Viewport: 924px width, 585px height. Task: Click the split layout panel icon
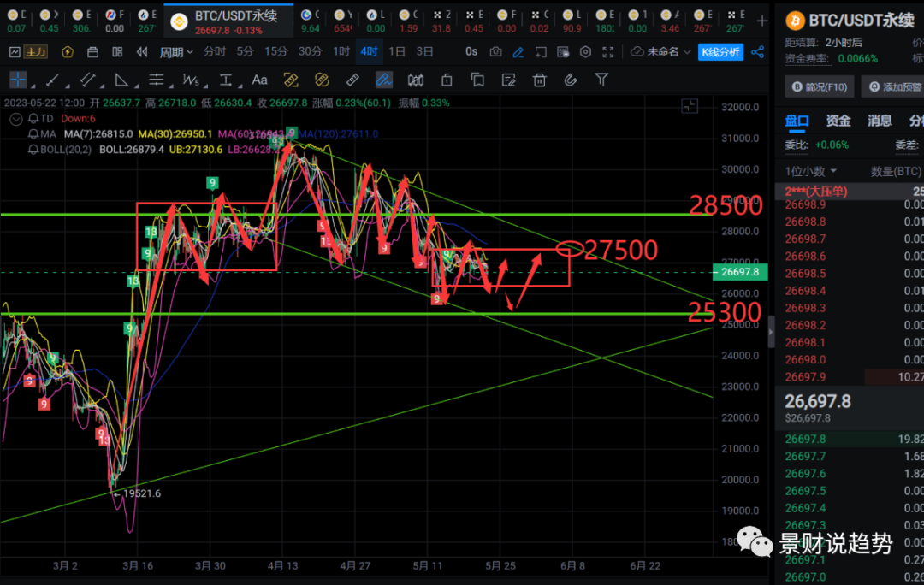[x=117, y=52]
